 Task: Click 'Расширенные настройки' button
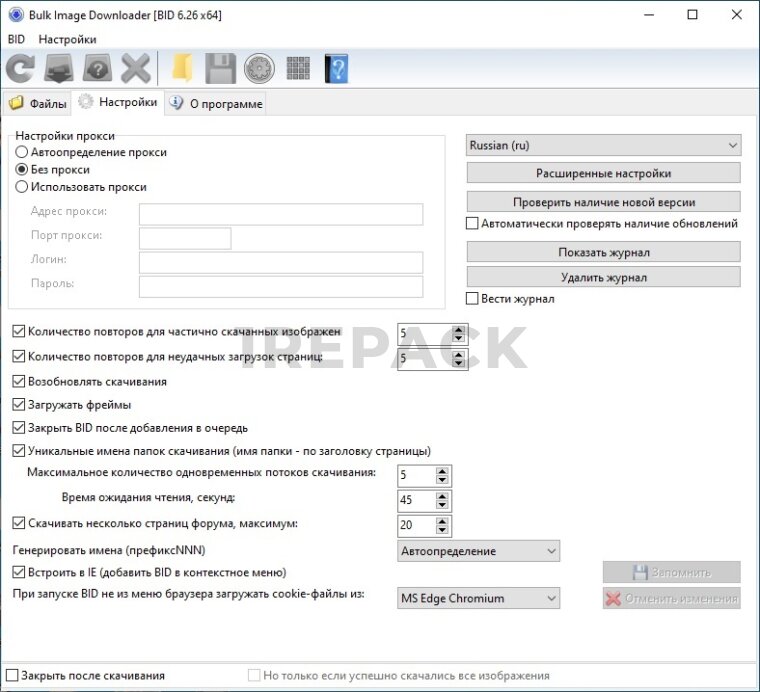tap(603, 173)
